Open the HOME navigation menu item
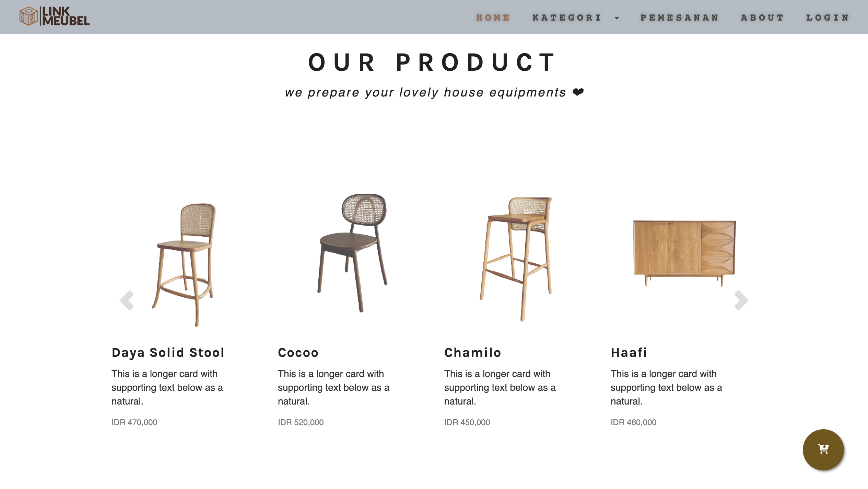Screen dimensions: 868x489 [x=493, y=17]
